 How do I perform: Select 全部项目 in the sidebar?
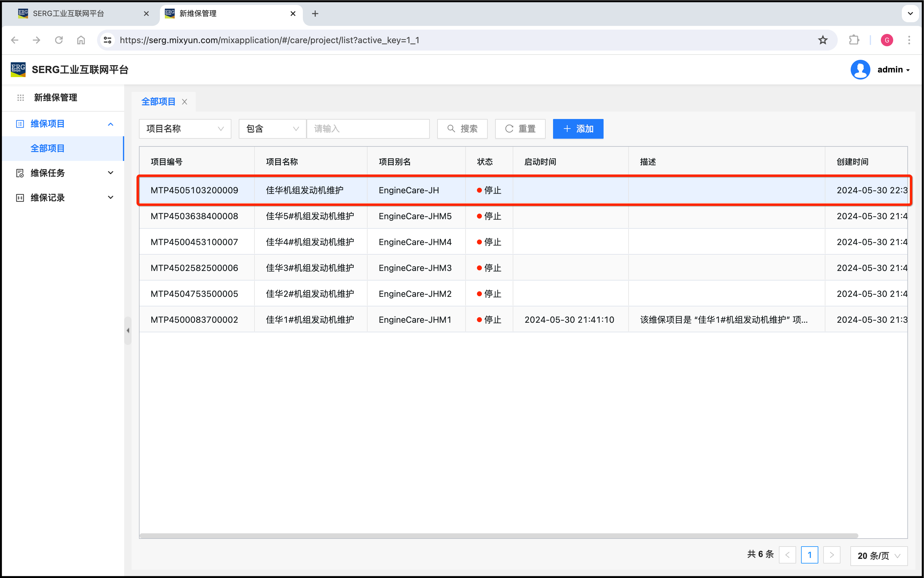pyautogui.click(x=48, y=148)
